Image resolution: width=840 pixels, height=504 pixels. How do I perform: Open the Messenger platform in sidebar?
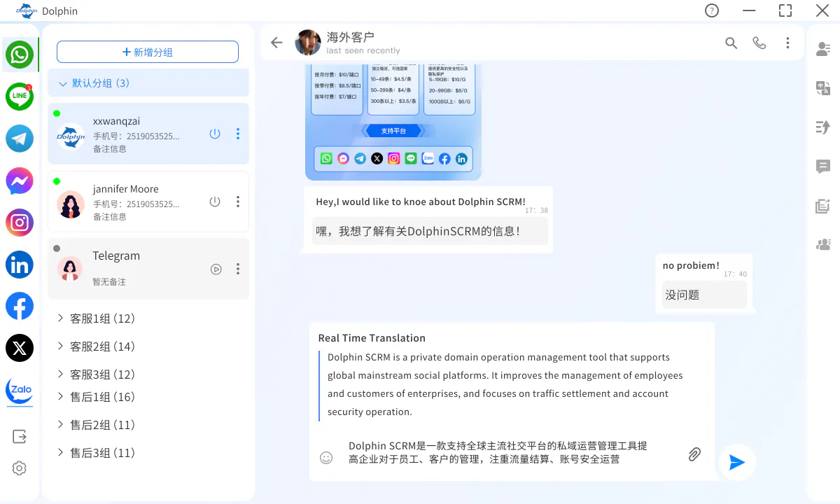tap(20, 181)
